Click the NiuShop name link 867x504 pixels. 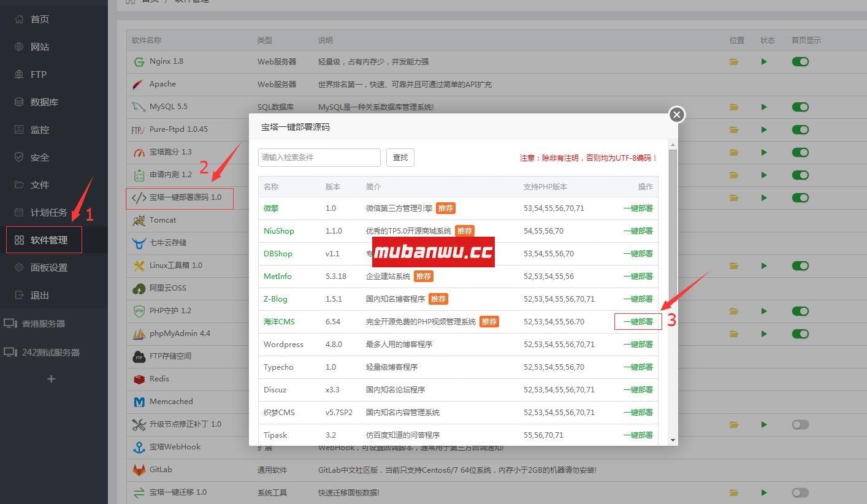pos(279,231)
